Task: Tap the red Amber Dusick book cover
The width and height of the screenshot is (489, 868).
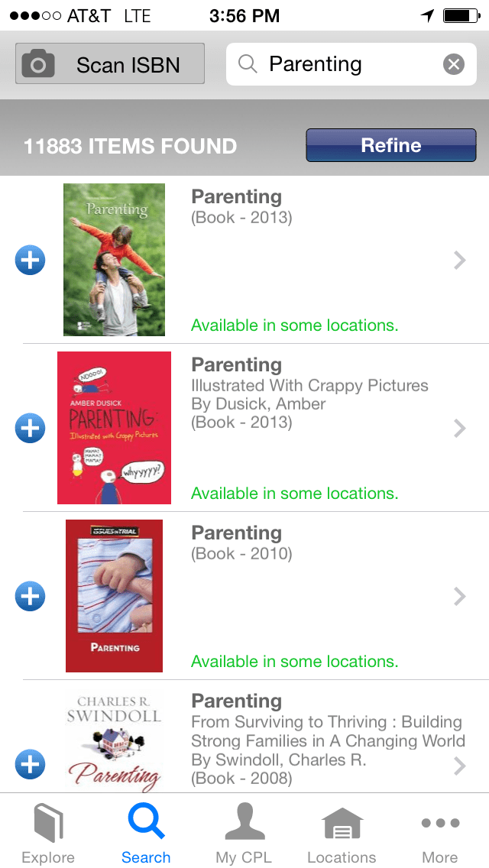Action: click(x=114, y=428)
